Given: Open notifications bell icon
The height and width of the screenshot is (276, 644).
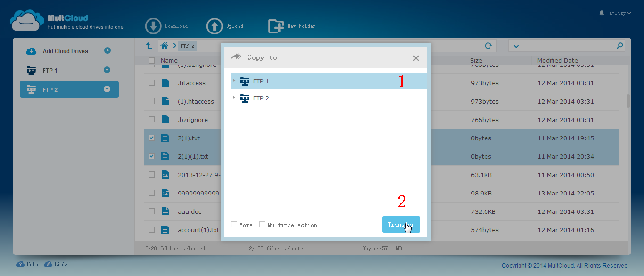Looking at the screenshot, I should pyautogui.click(x=602, y=13).
